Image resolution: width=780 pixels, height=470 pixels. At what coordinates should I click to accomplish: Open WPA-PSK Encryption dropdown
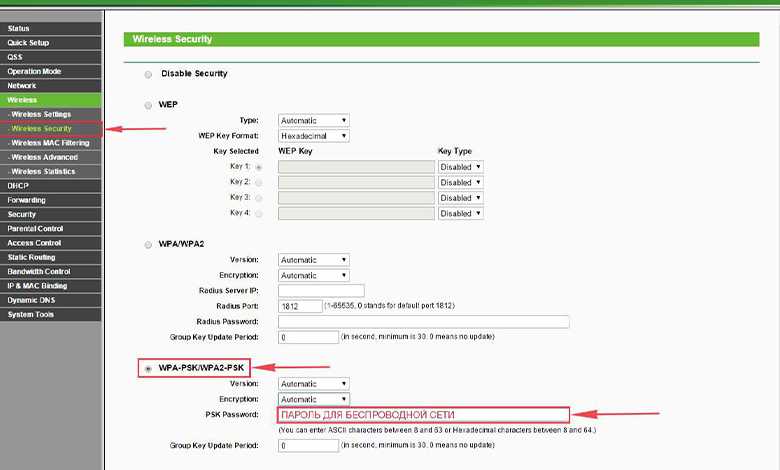(x=313, y=399)
